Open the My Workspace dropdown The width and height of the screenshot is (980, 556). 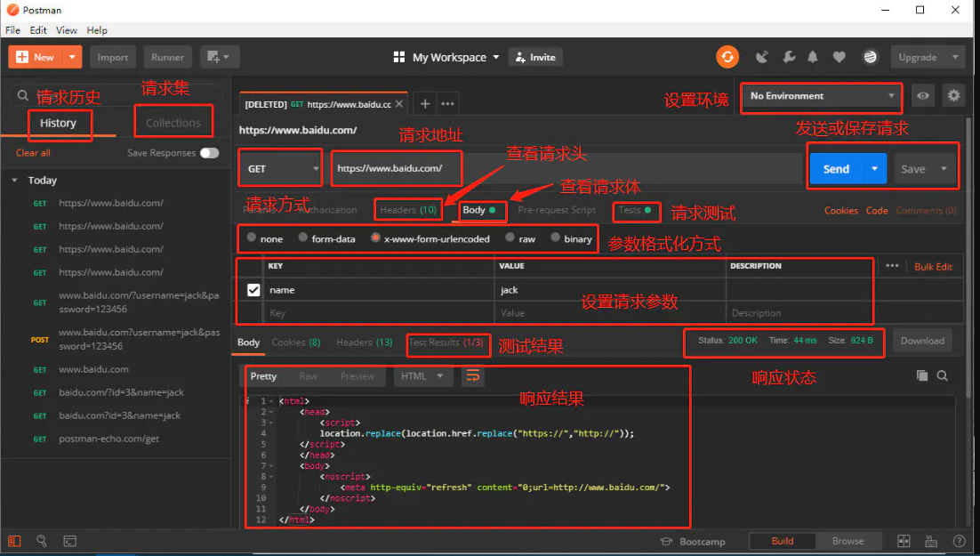click(x=446, y=57)
